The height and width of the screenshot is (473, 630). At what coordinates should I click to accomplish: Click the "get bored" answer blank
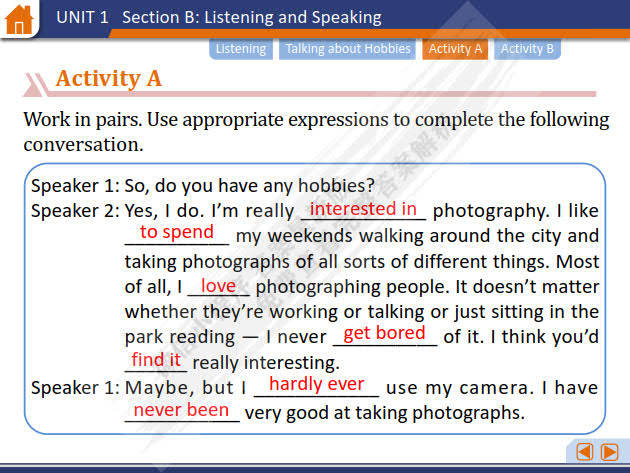pos(384,334)
